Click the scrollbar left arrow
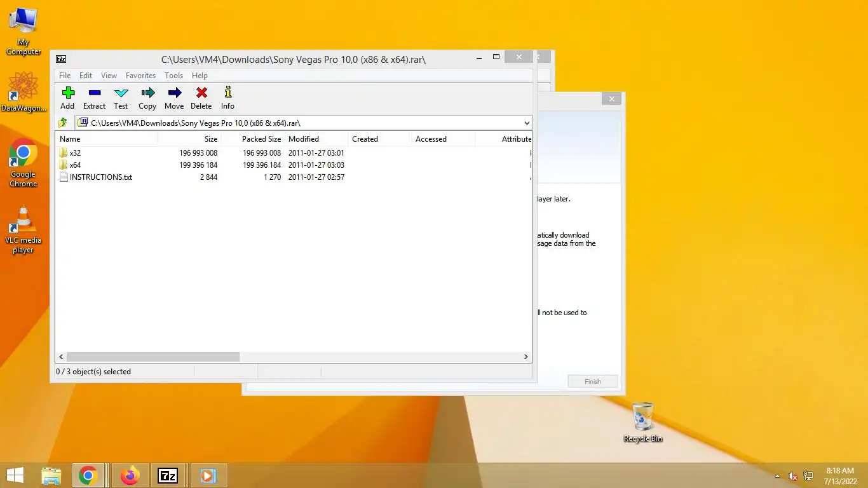The height and width of the screenshot is (488, 868). click(x=61, y=357)
